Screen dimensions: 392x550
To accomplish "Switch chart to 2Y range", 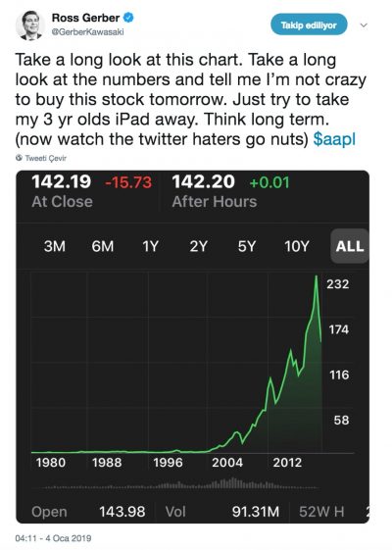I will 199,246.
